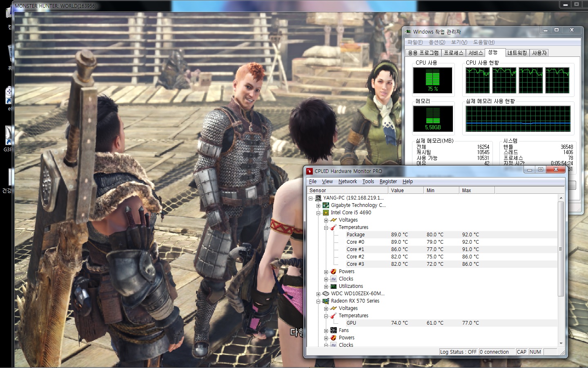
Task: Click the YANG-PC computer icon
Action: pyautogui.click(x=318, y=198)
